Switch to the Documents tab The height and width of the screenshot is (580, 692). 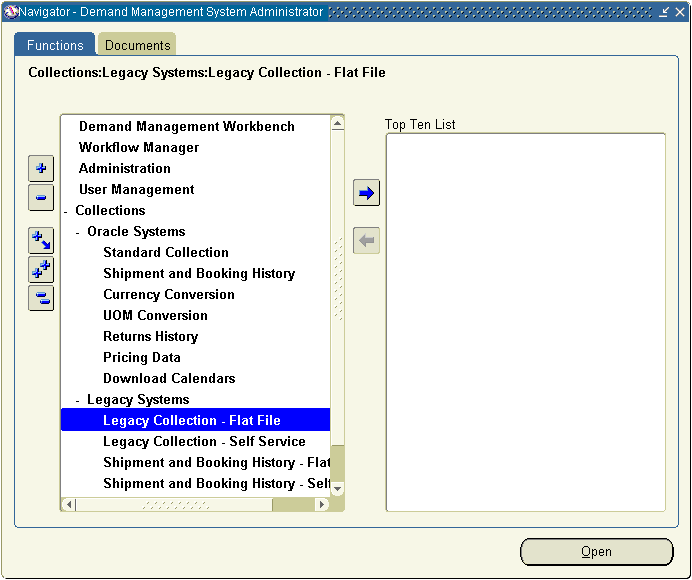pyautogui.click(x=137, y=45)
